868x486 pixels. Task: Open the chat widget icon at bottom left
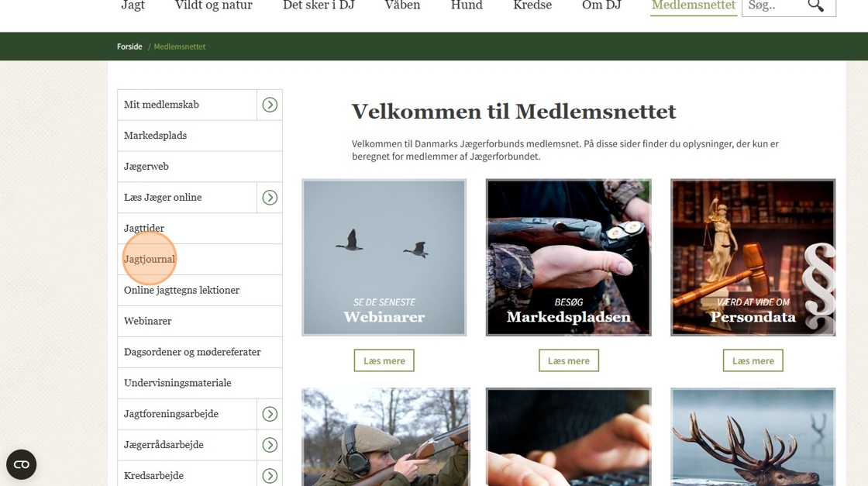point(22,464)
